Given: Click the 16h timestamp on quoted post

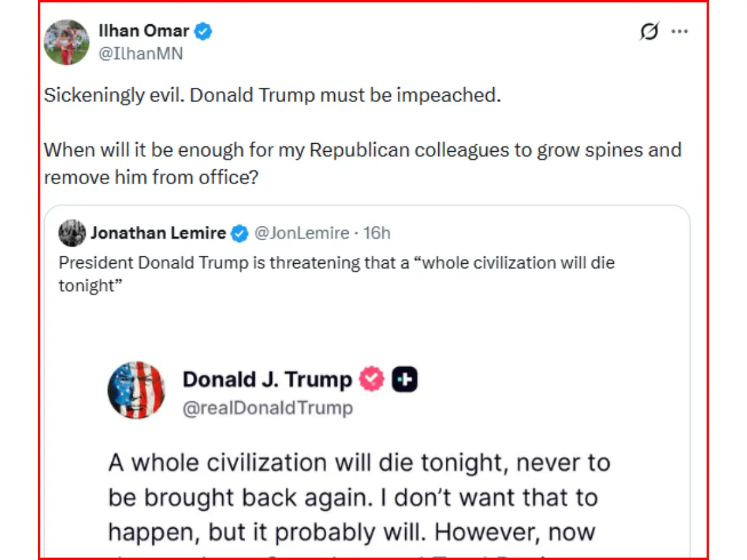Looking at the screenshot, I should click(x=377, y=233).
